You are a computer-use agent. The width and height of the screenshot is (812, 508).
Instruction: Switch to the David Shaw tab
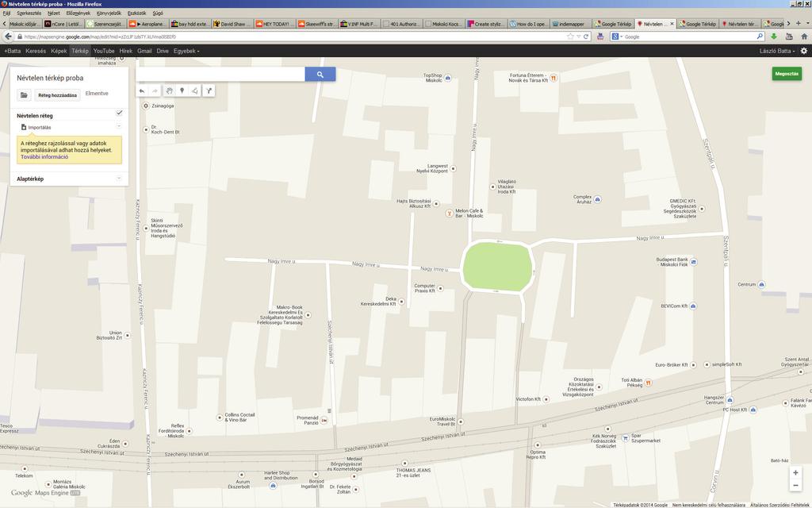[232, 24]
